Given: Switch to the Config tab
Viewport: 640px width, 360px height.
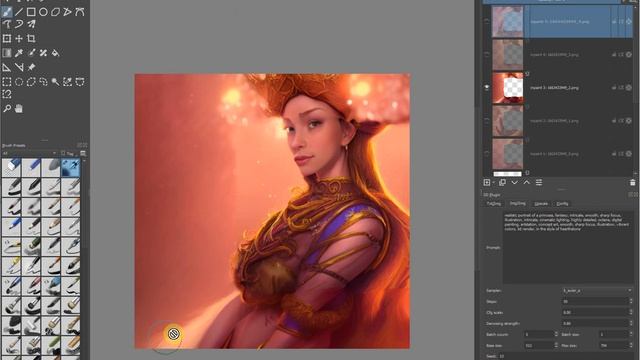Looking at the screenshot, I should point(562,203).
